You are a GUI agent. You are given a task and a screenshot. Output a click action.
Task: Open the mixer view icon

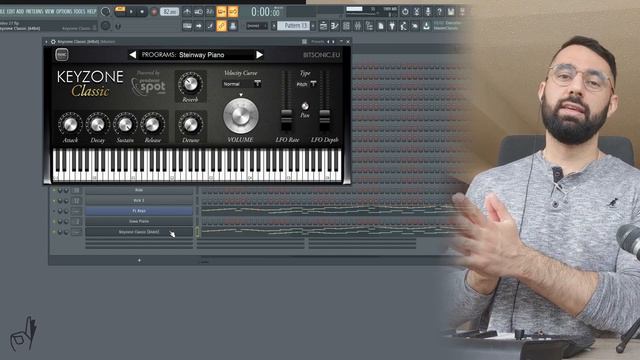(358, 26)
